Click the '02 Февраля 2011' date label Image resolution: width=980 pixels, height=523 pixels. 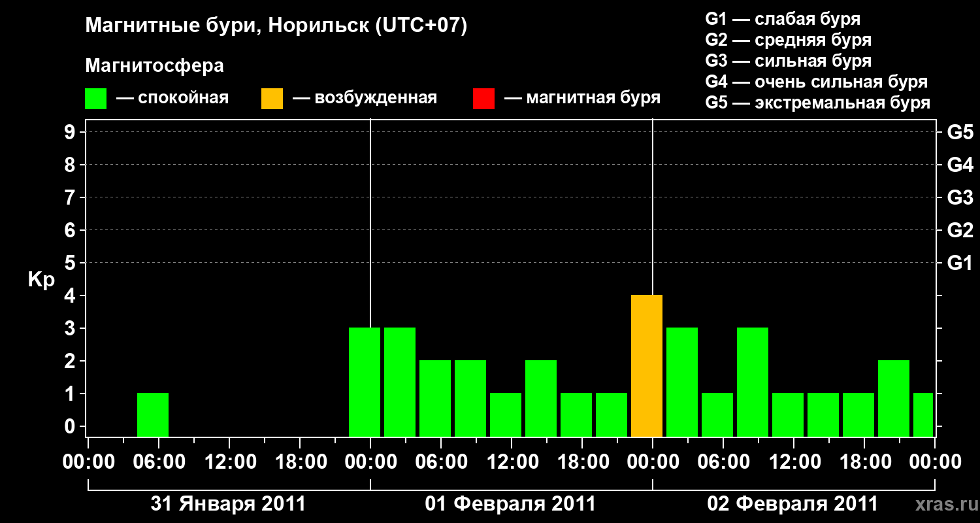[x=792, y=504]
